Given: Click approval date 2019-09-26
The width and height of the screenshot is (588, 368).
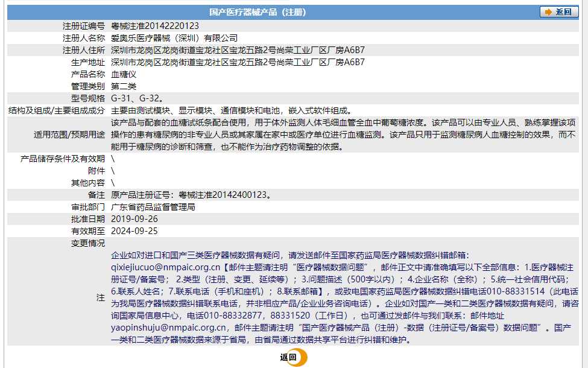Looking at the screenshot, I should (x=134, y=219).
